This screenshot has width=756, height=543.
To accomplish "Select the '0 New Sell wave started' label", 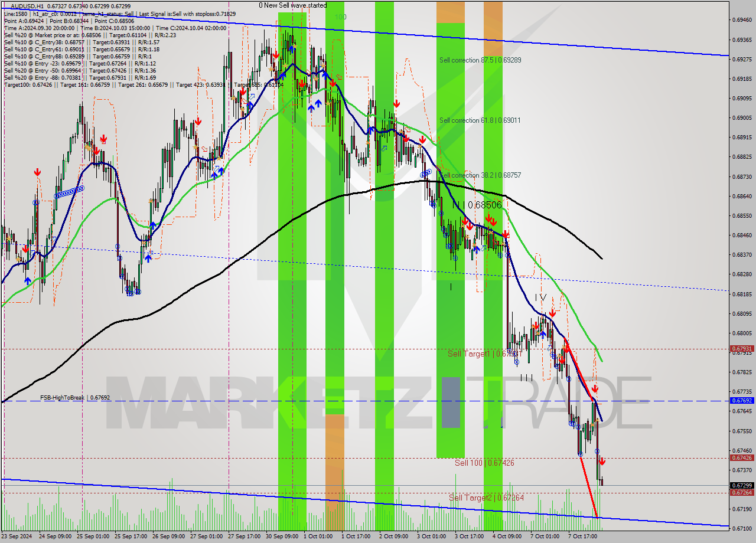I will pos(292,5).
